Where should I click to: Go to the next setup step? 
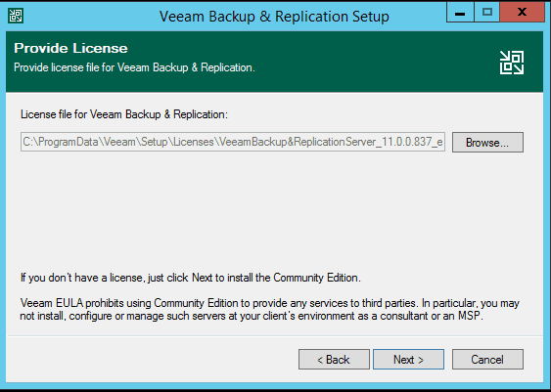(x=408, y=360)
